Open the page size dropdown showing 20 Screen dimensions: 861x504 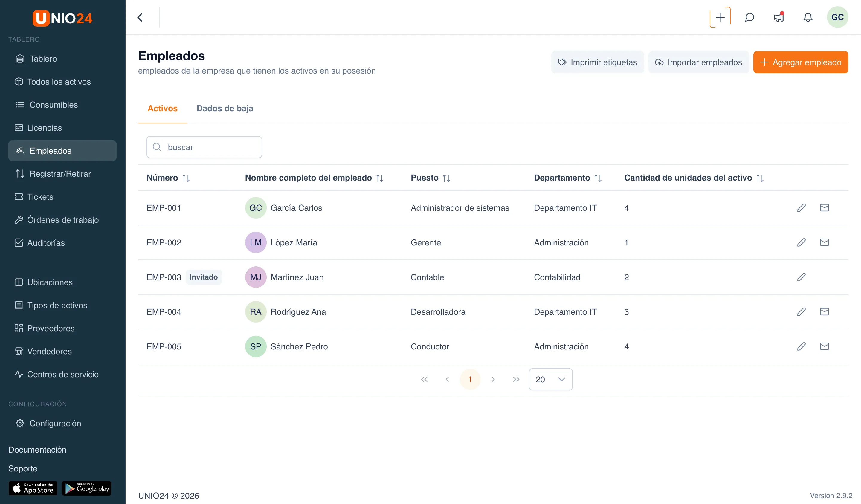click(x=550, y=379)
